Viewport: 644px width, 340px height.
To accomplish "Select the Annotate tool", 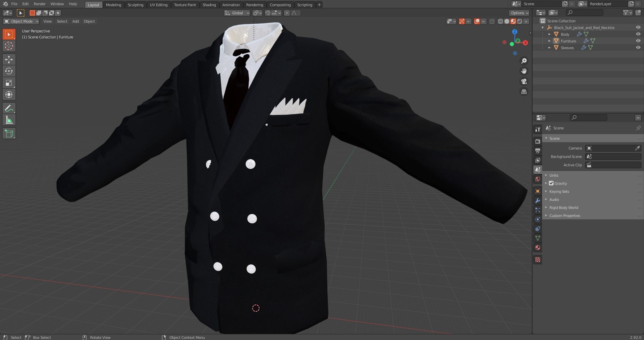I will (x=9, y=108).
